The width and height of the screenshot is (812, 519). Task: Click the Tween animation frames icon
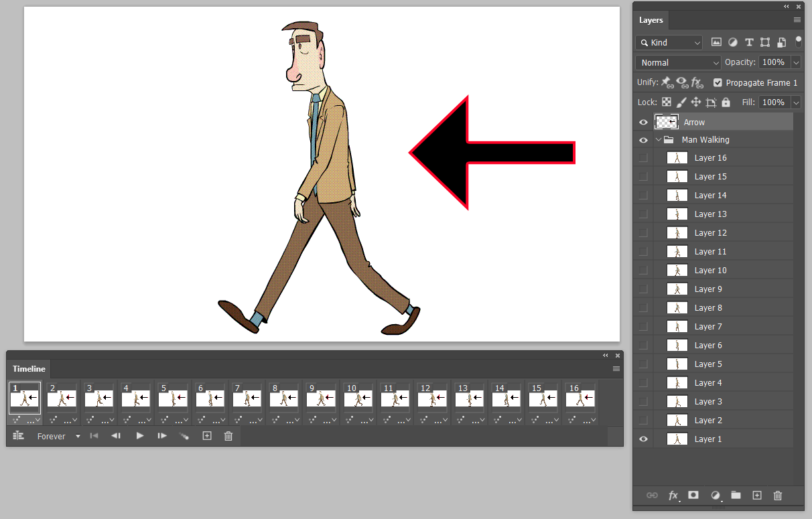pyautogui.click(x=184, y=436)
